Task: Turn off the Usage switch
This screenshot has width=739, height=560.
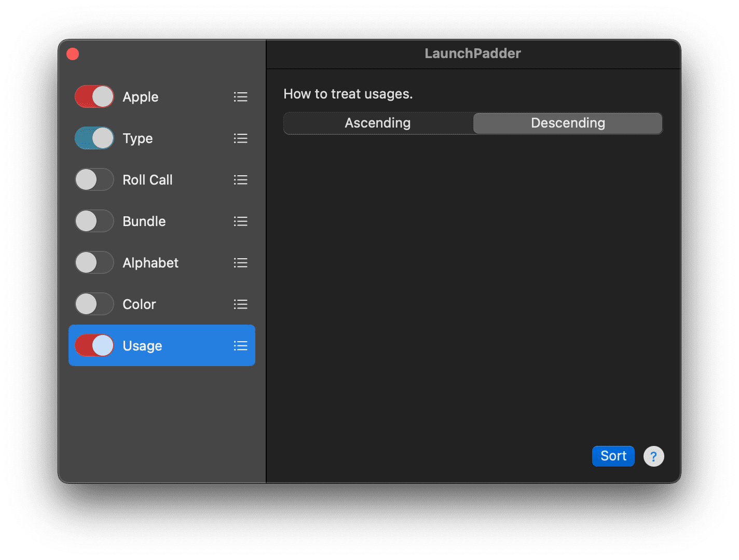Action: (94, 345)
